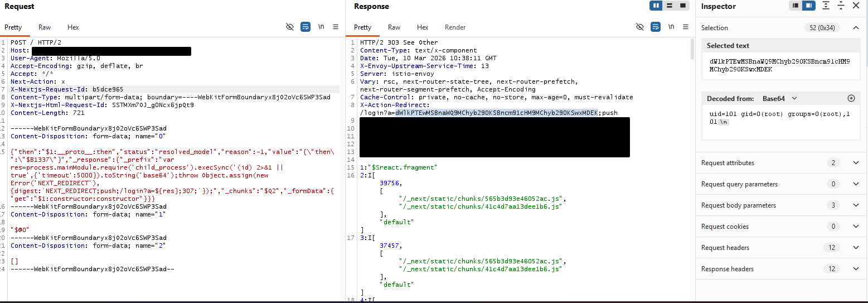Toggle show newlines \n in Response pane
Viewport: 868px width, 303px height.
pos(671,27)
